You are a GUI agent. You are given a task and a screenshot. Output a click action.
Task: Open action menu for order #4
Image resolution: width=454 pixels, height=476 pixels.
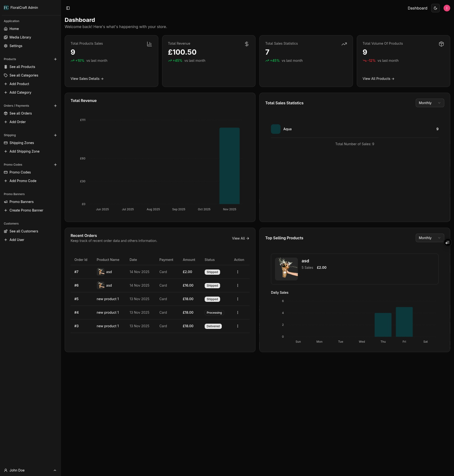point(237,313)
